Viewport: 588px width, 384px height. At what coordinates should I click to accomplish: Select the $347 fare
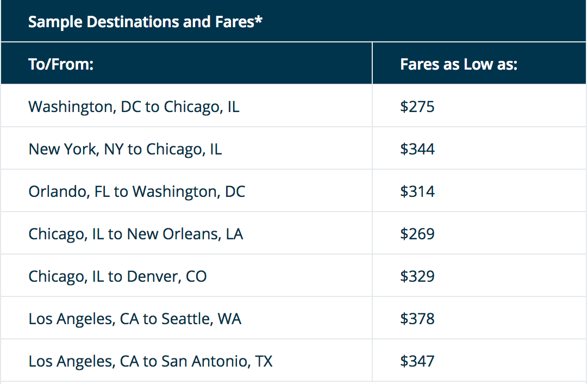point(417,361)
